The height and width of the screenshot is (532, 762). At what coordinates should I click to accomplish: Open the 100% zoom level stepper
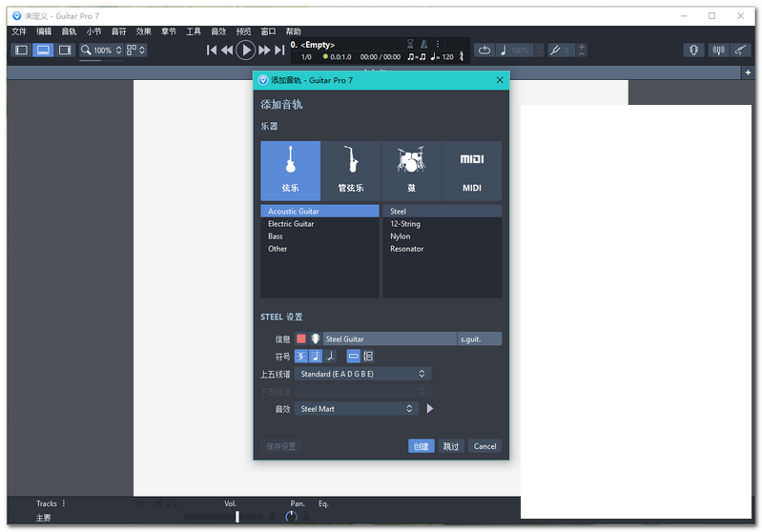pos(118,50)
